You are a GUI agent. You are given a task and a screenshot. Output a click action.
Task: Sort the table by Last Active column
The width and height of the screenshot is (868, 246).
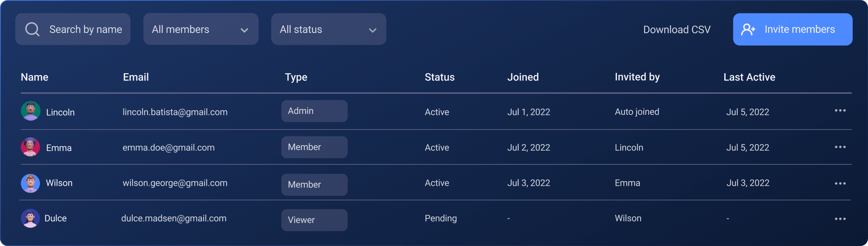tap(749, 77)
